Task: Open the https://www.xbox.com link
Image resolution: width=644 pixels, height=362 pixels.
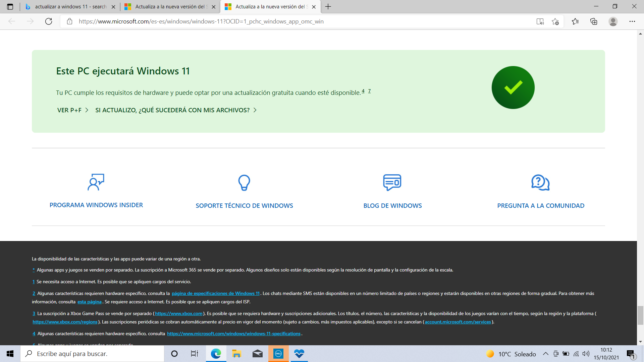Action: pyautogui.click(x=179, y=313)
